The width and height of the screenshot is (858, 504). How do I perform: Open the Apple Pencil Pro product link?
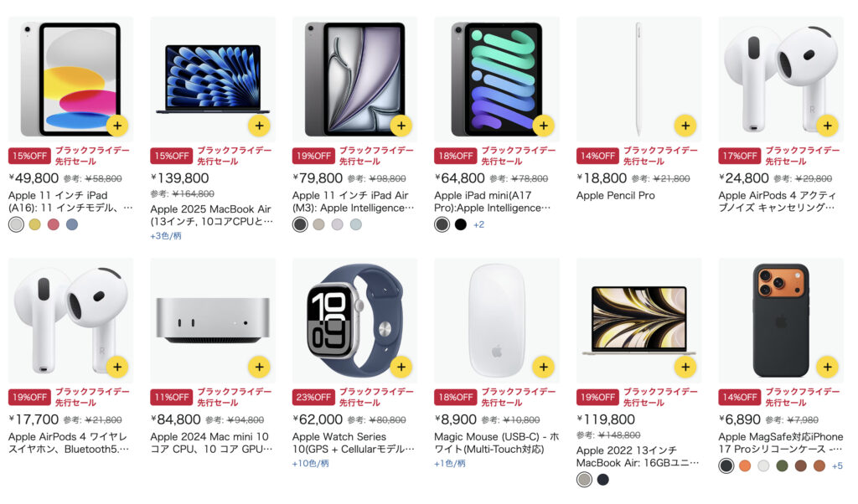click(616, 196)
